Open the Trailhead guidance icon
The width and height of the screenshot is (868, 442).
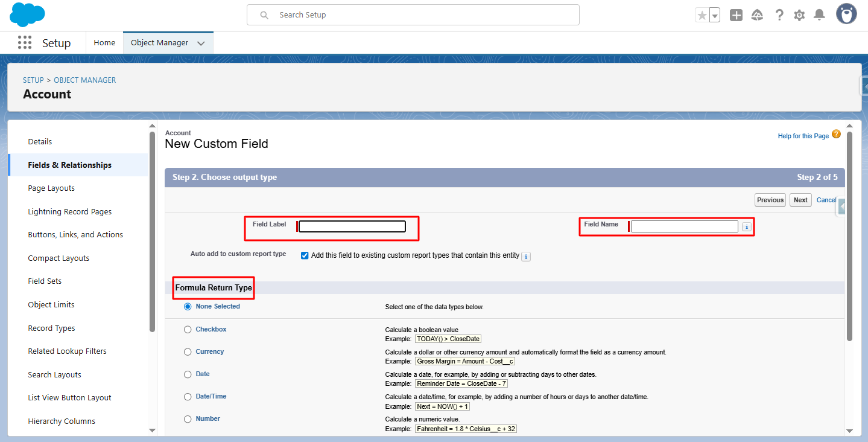point(757,15)
